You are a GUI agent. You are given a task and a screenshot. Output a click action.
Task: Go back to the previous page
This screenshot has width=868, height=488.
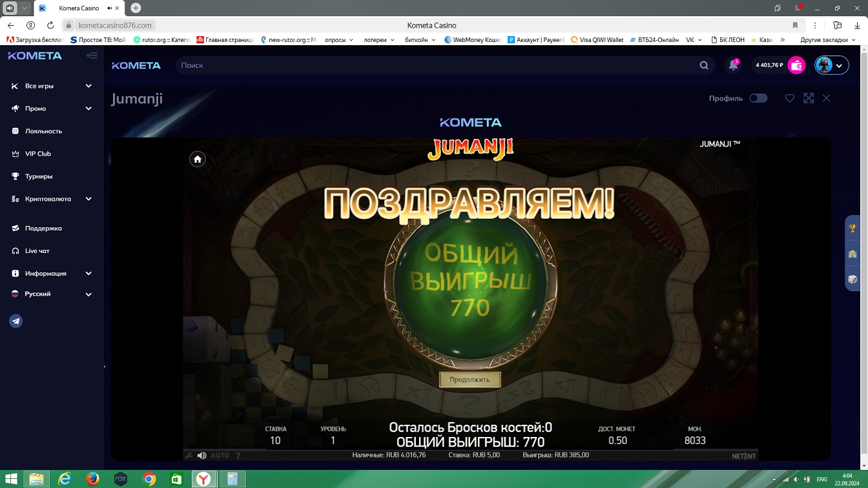click(10, 25)
